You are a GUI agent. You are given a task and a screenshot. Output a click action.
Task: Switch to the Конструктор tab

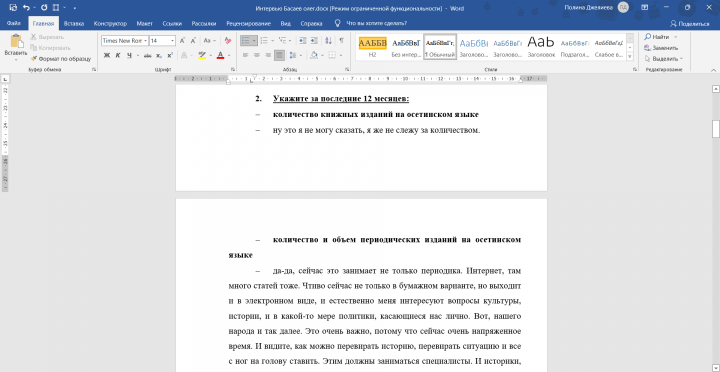pyautogui.click(x=110, y=23)
